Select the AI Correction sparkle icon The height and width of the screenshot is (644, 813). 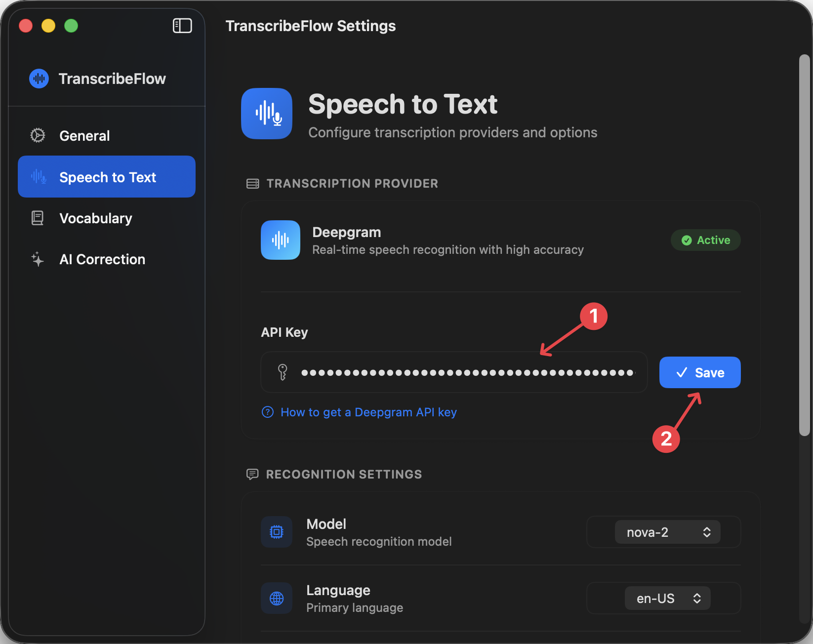pyautogui.click(x=37, y=259)
